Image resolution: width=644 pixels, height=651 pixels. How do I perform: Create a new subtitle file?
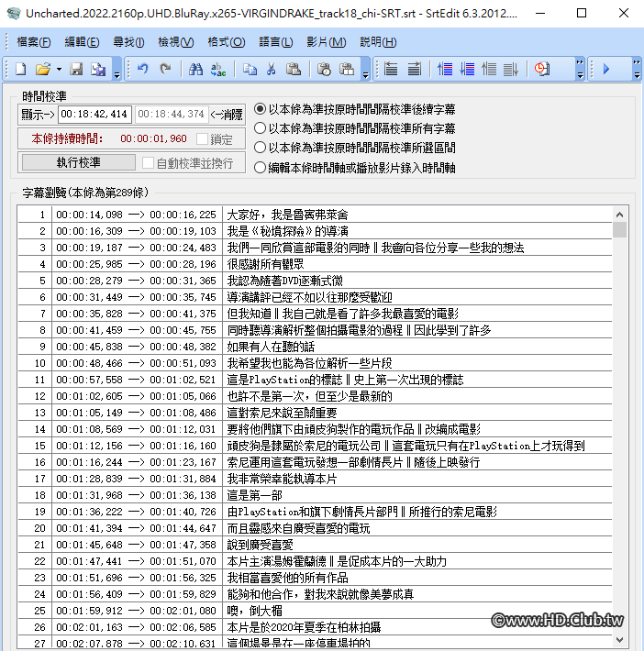pos(21,69)
